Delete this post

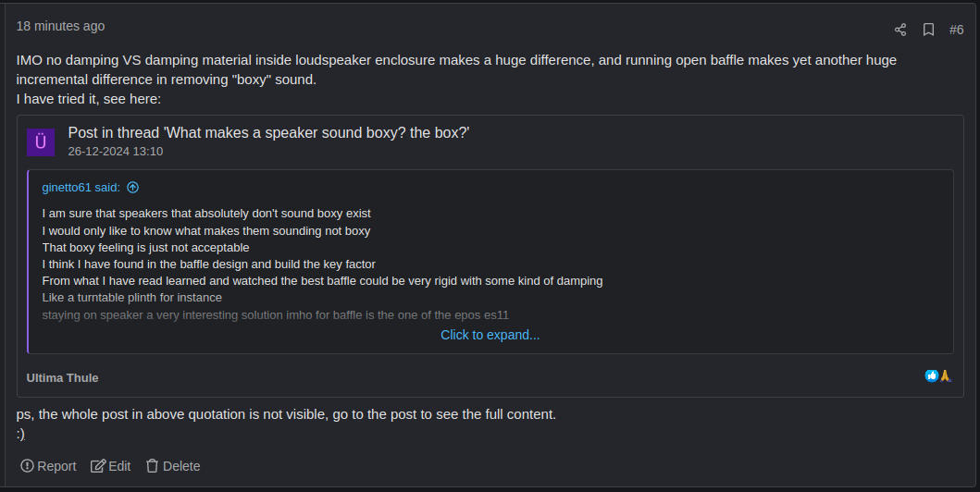click(x=173, y=466)
